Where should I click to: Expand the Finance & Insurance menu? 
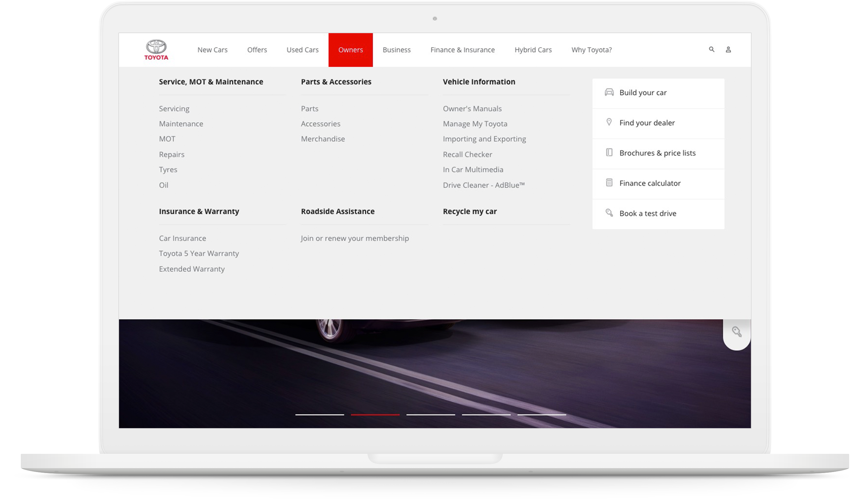462,50
